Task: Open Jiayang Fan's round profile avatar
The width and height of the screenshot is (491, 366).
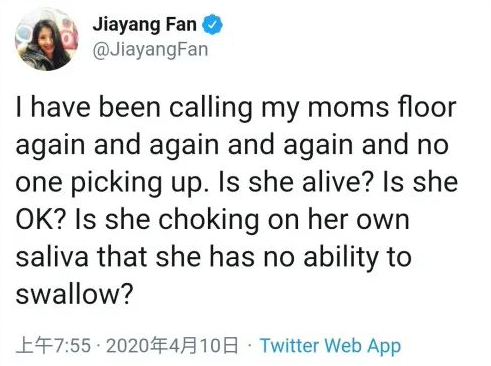Action: click(46, 39)
